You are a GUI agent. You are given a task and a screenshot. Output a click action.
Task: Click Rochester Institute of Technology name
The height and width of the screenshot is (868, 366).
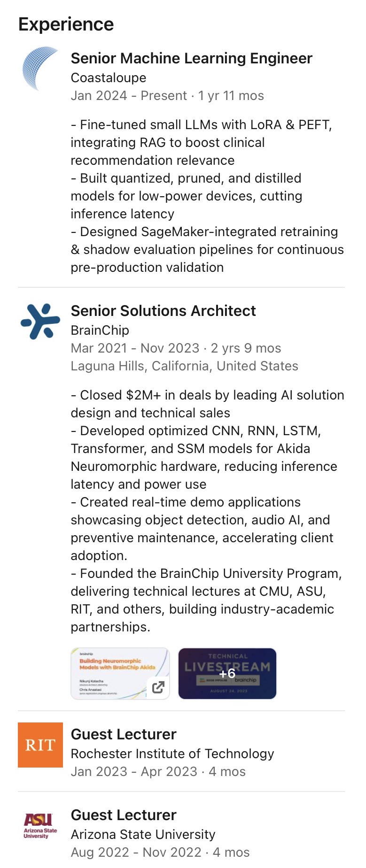pyautogui.click(x=172, y=754)
